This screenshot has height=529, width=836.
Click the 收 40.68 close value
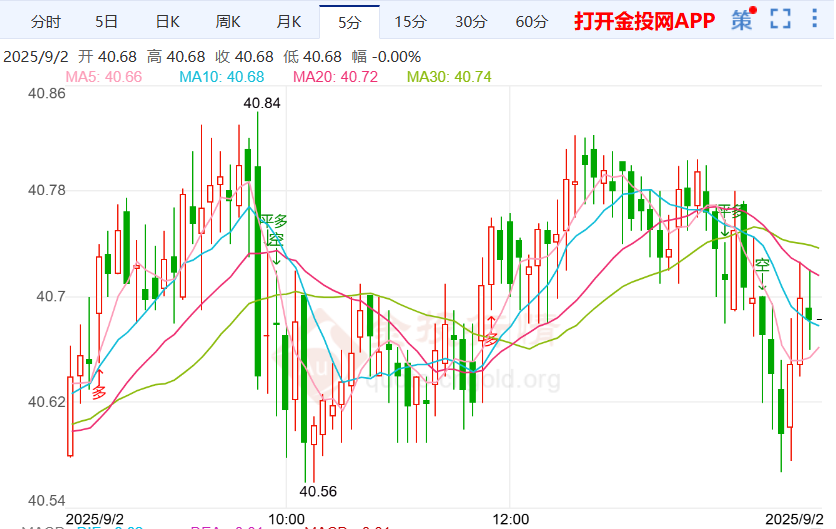pos(244,57)
